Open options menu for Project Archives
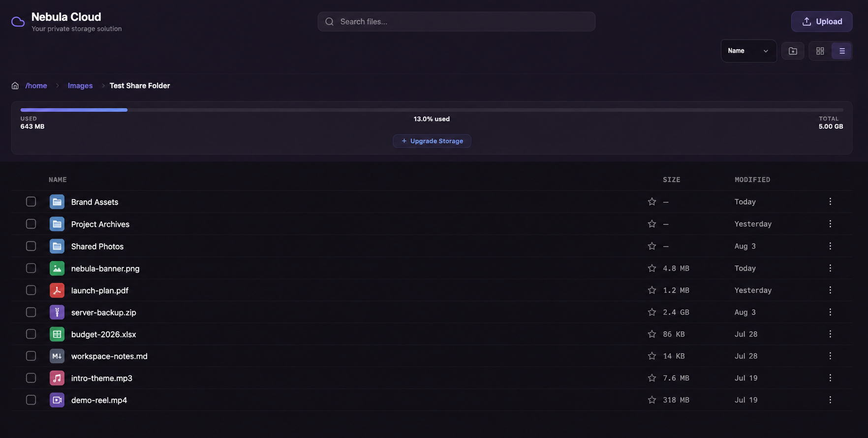868x438 pixels. [830, 224]
